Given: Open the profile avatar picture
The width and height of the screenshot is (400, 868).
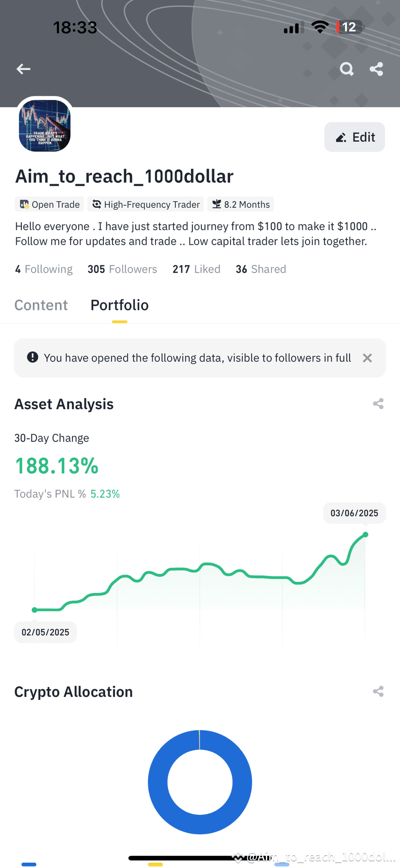Looking at the screenshot, I should click(45, 126).
